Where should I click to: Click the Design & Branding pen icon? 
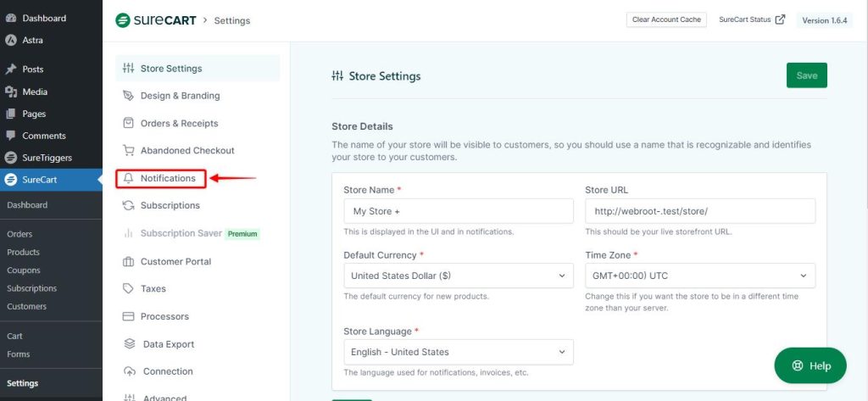click(x=129, y=96)
